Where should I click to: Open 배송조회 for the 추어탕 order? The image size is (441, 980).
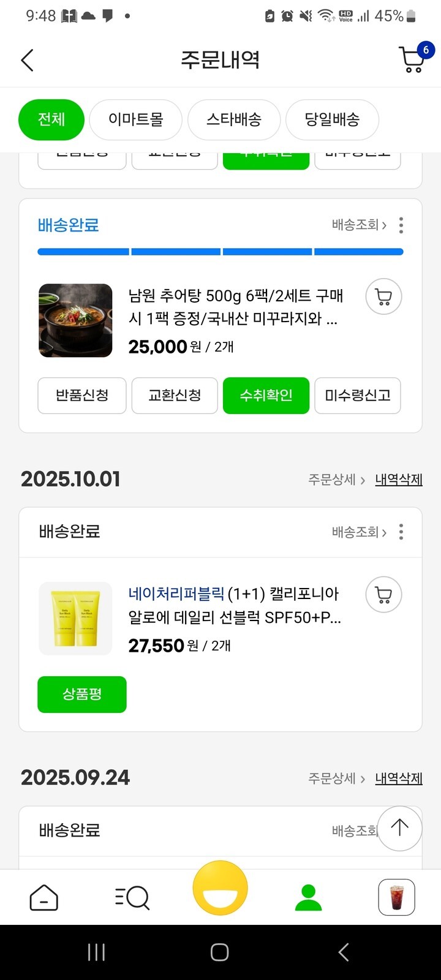[359, 225]
